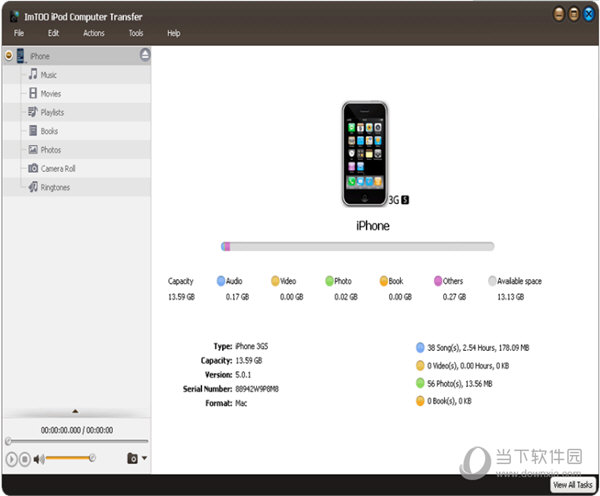Click the playback seek slider
The width and height of the screenshot is (600, 496).
point(77,441)
